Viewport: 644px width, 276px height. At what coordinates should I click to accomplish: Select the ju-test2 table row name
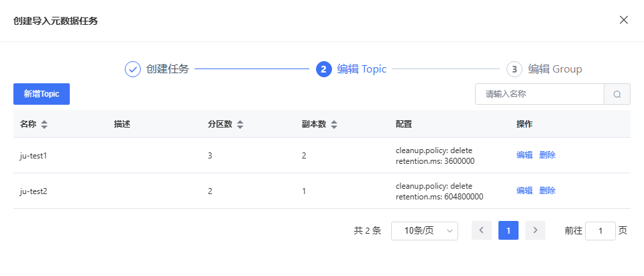click(34, 191)
